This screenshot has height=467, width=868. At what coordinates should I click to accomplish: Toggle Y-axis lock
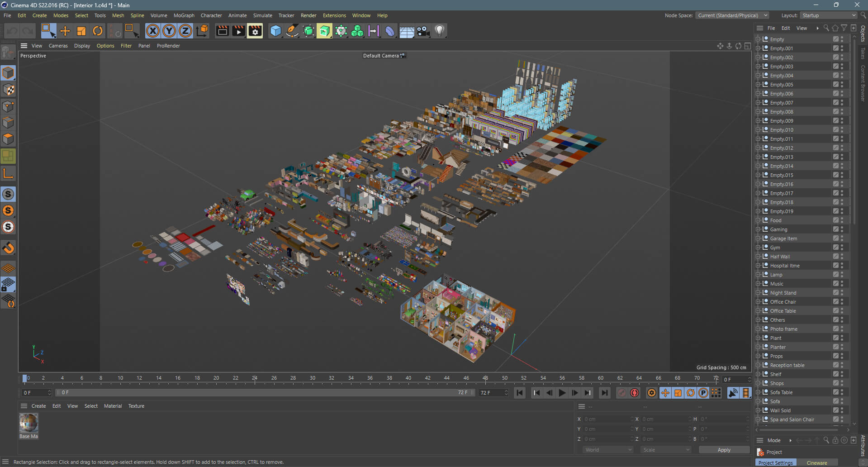169,31
